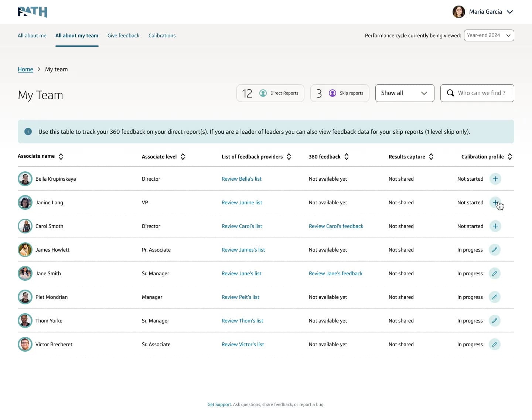
Task: Sort by 360 feedback column arrows
Action: point(347,157)
